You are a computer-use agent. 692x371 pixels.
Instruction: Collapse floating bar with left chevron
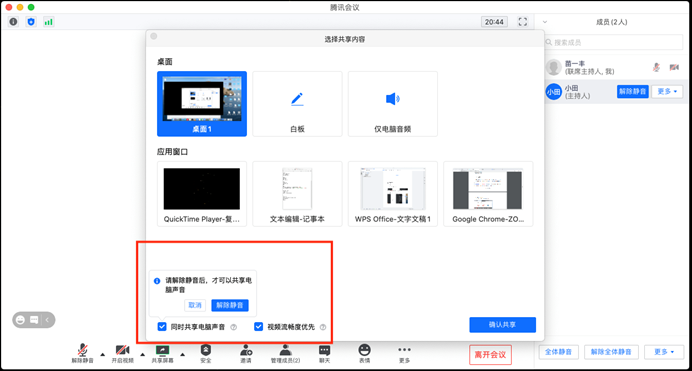(47, 320)
